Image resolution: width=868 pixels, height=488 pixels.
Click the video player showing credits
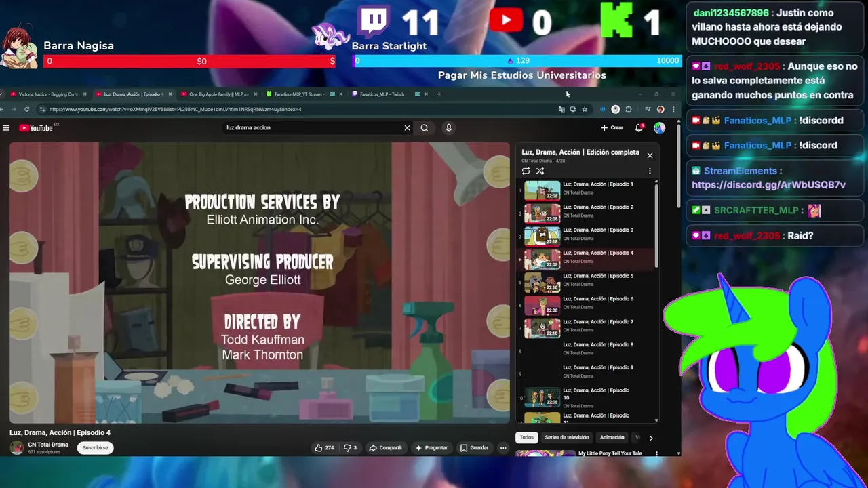[260, 283]
